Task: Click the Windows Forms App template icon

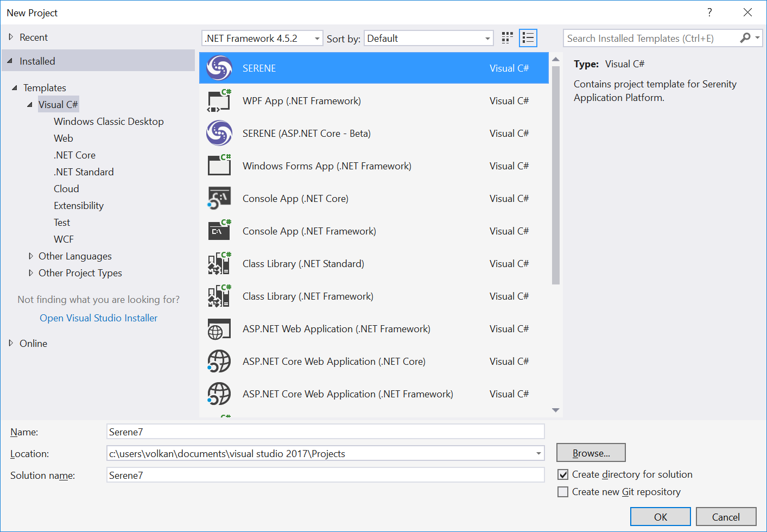Action: (x=219, y=166)
